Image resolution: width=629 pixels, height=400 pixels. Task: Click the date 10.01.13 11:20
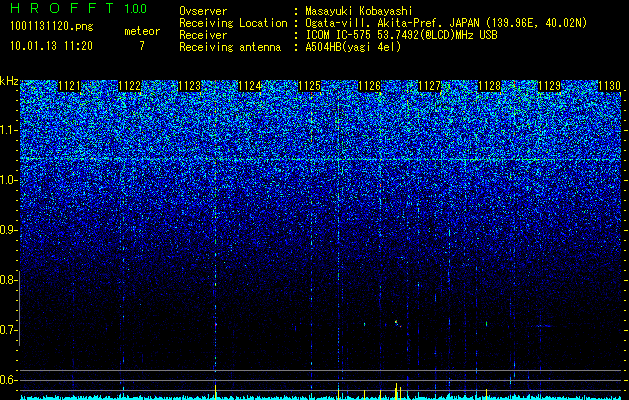coord(51,46)
